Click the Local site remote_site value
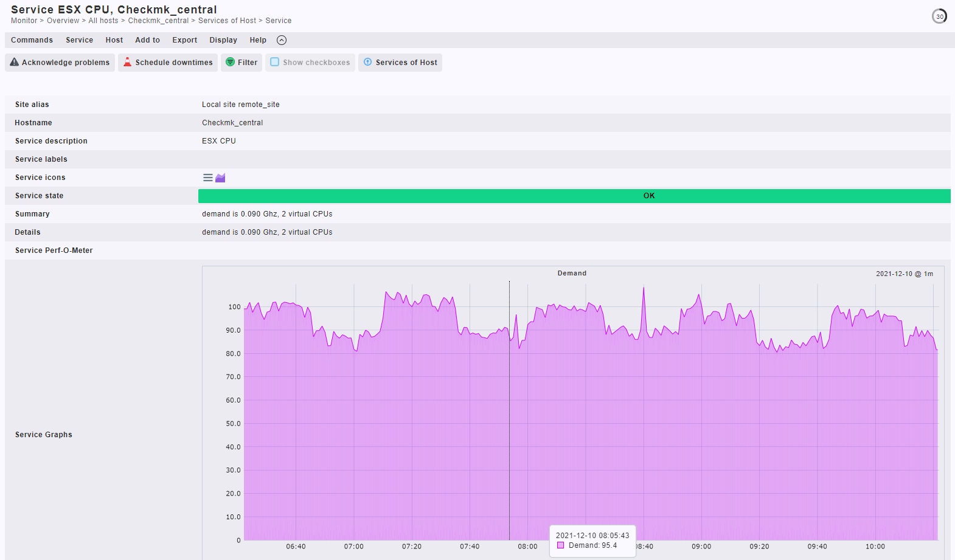Screen dimensions: 955x560 tap(241, 105)
